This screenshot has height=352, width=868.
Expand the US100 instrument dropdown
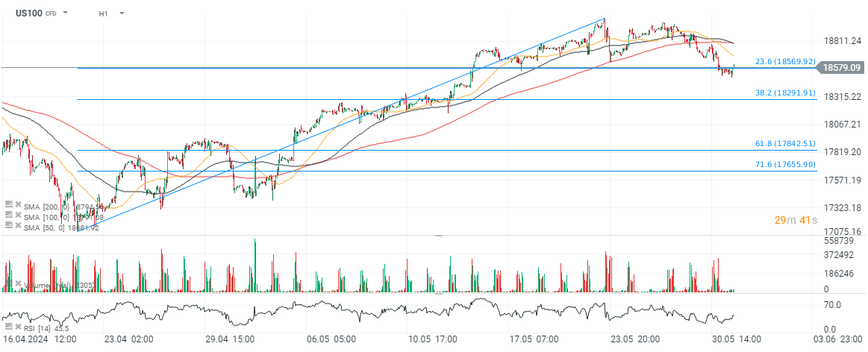coord(66,13)
